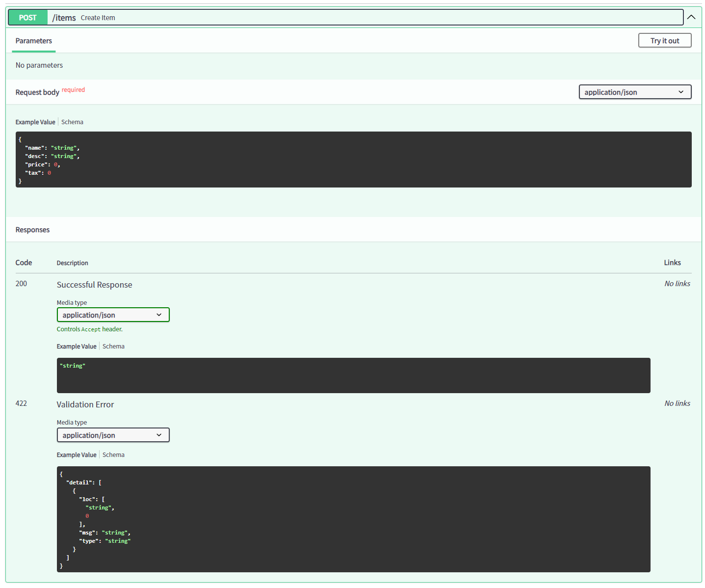Click 'No links' in the 200 row
This screenshot has height=588, width=705.
(x=677, y=284)
